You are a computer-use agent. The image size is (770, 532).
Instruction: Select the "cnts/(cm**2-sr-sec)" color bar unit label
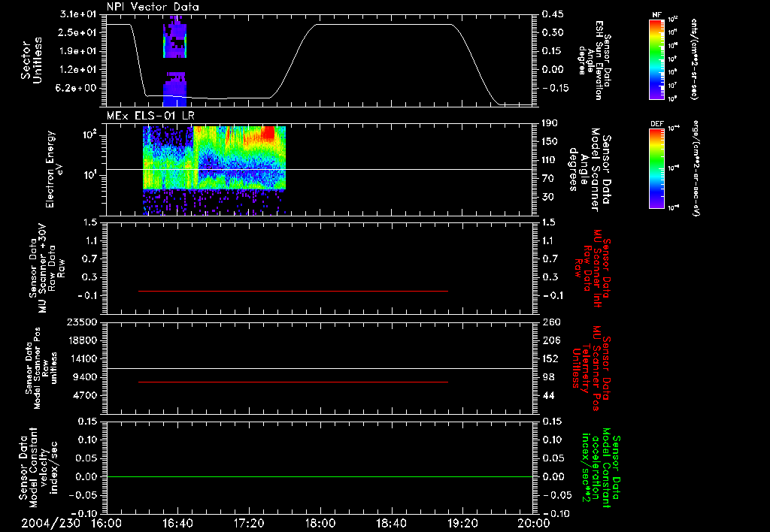click(693, 59)
